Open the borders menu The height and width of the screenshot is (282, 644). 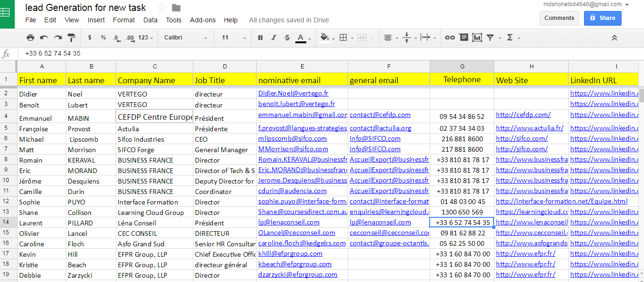(345, 38)
